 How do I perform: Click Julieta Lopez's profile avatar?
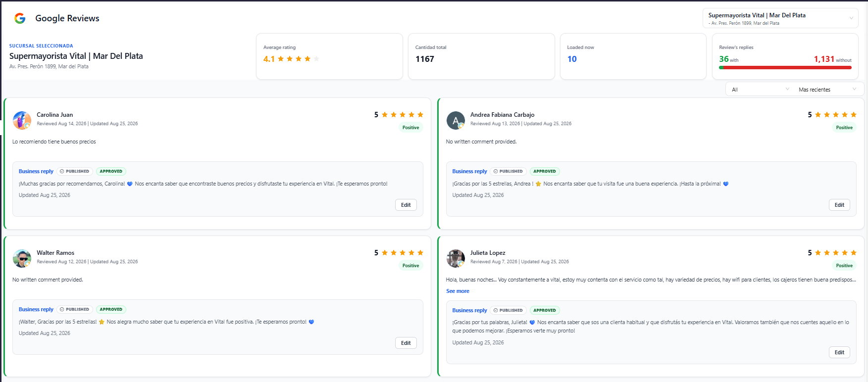[456, 258]
